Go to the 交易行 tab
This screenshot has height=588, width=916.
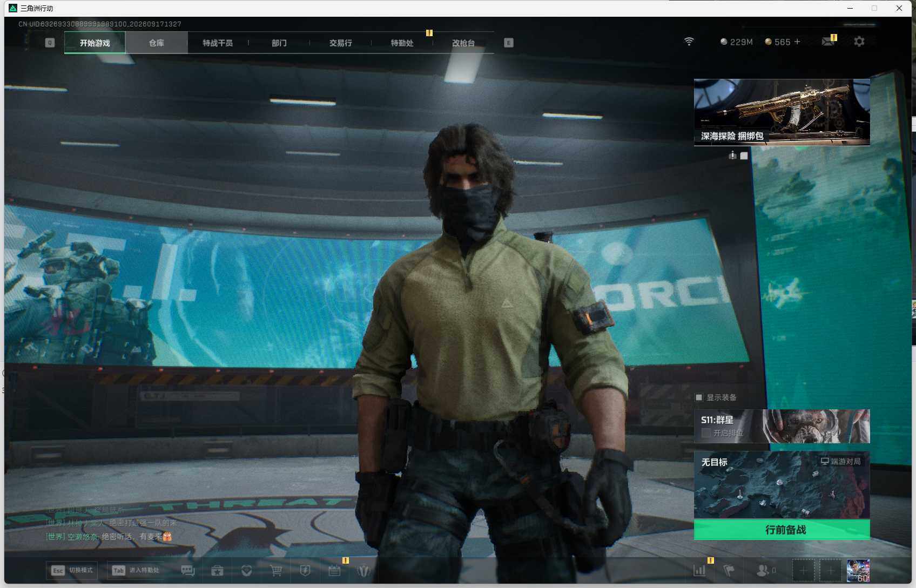click(340, 43)
